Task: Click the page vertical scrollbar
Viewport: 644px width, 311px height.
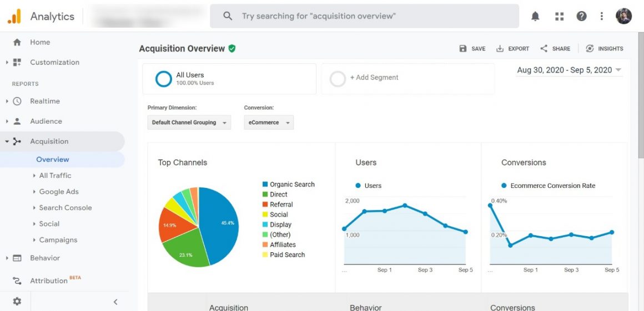Action: 641,95
